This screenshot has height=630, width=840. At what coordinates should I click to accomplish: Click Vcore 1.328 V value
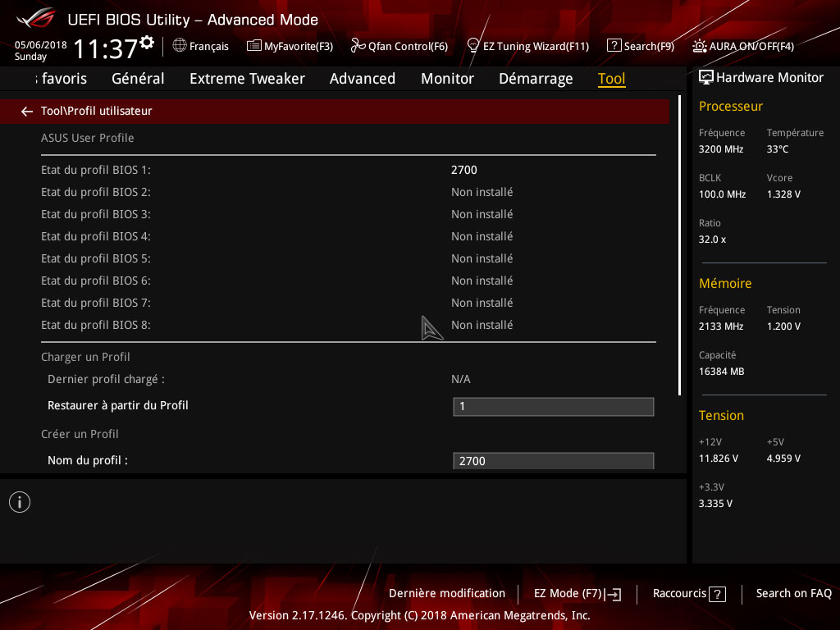(x=783, y=194)
